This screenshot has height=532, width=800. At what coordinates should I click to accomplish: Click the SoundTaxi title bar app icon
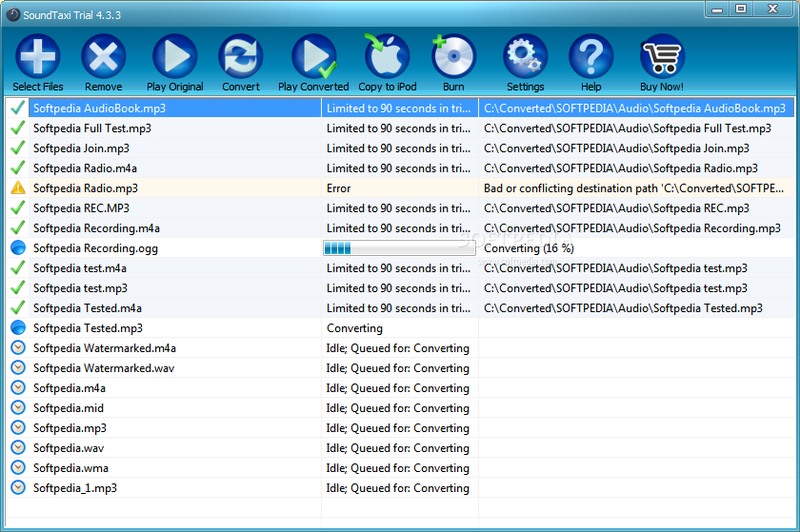coord(12,15)
